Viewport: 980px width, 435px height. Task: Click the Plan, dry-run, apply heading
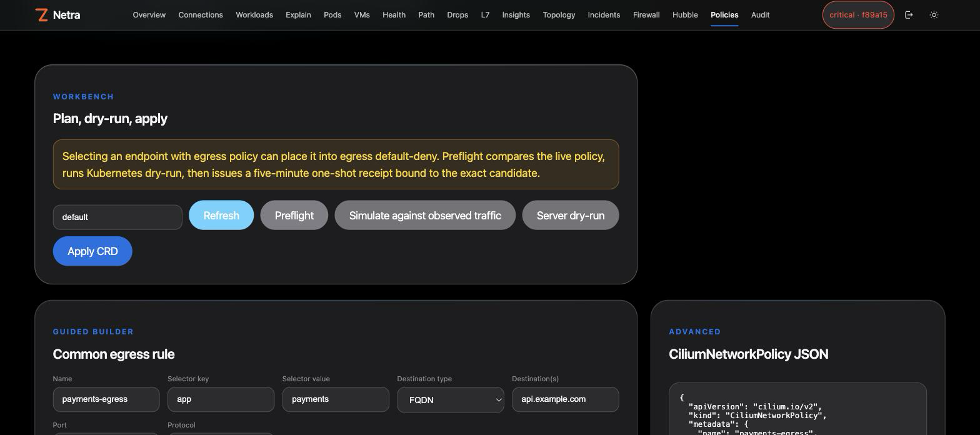pos(110,119)
